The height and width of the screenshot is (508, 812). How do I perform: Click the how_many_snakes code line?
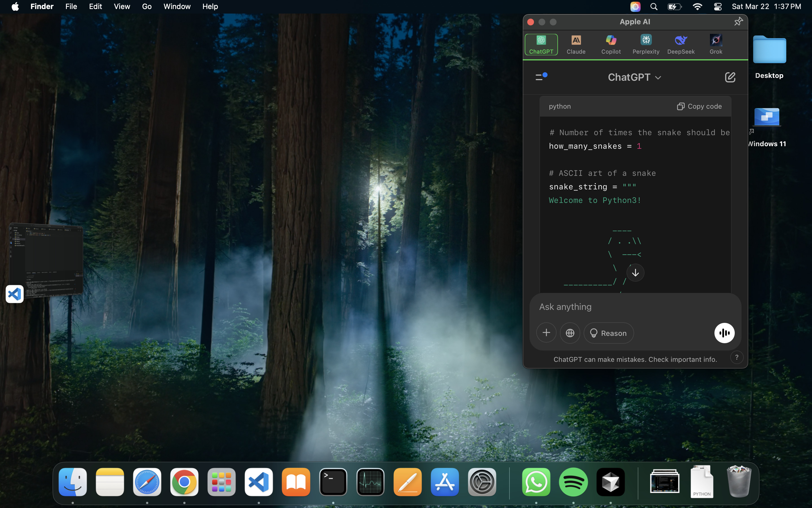(595, 146)
